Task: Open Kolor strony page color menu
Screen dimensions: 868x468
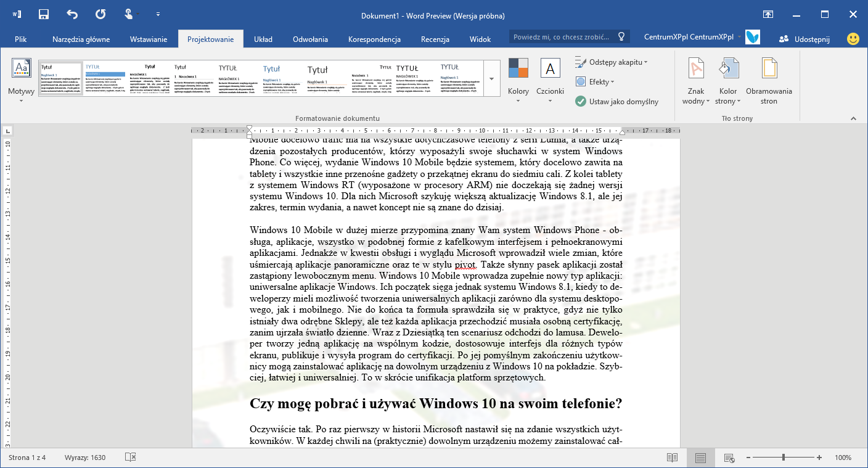Action: 728,81
